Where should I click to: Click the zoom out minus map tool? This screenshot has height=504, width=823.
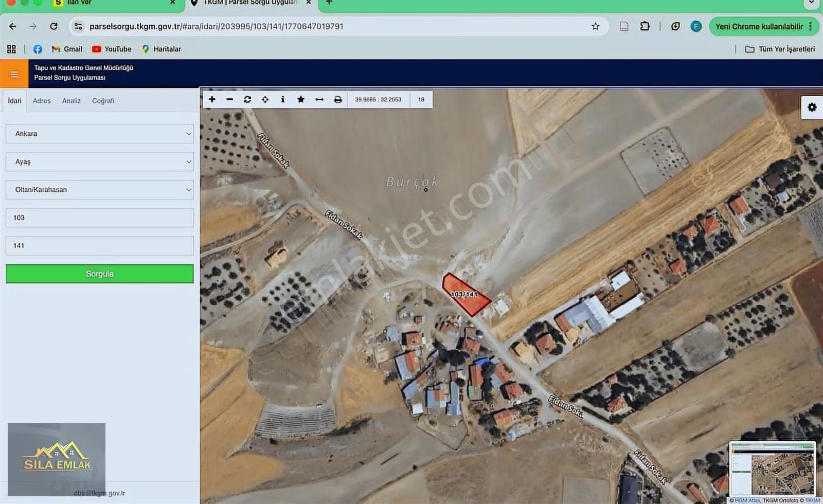[230, 99]
